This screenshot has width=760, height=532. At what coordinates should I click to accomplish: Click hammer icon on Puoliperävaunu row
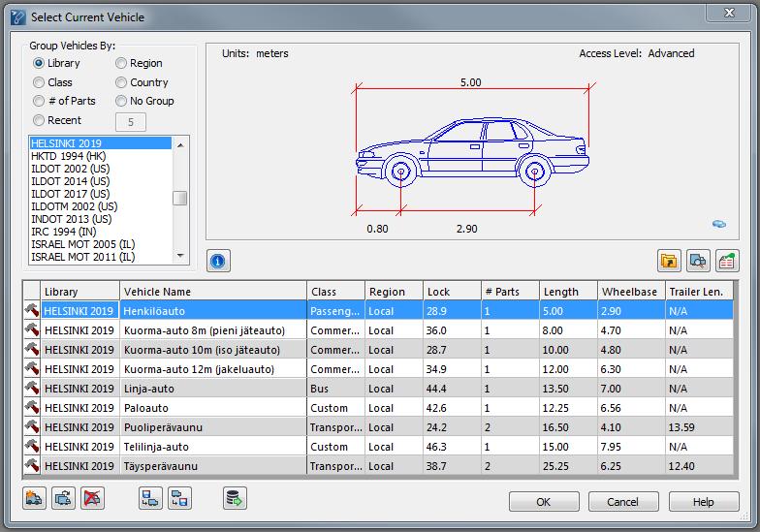coord(32,426)
